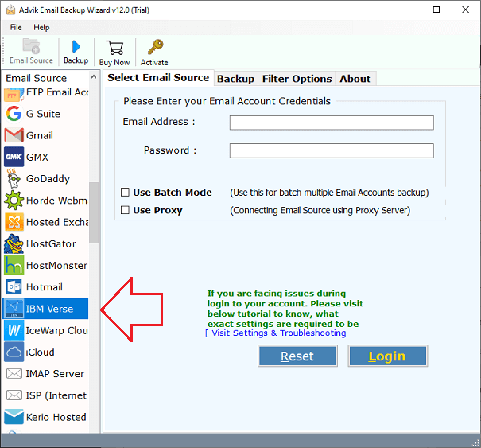This screenshot has width=481, height=448.
Task: Open the About tab
Action: 355,79
